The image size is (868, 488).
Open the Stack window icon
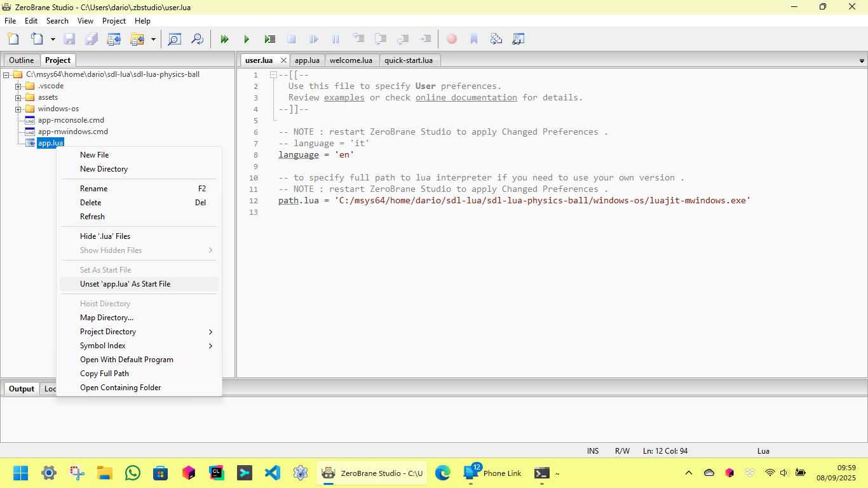[x=496, y=39]
